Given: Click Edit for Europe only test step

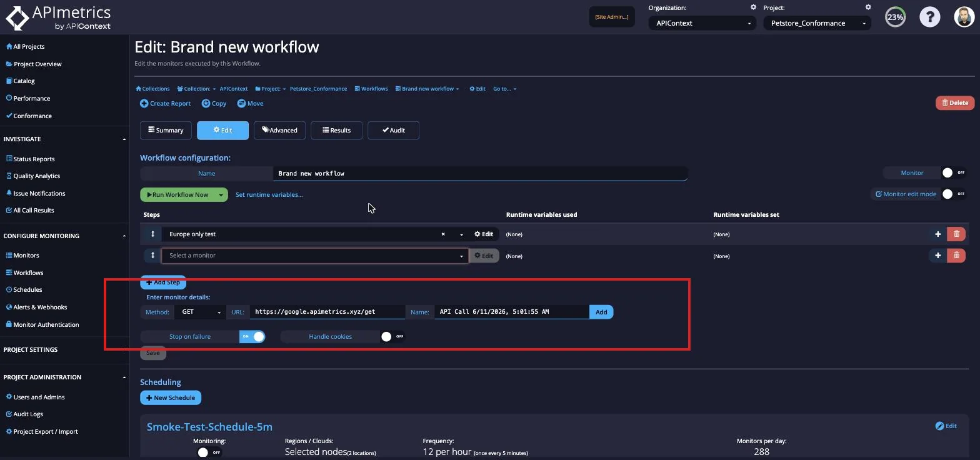Looking at the screenshot, I should click(484, 234).
